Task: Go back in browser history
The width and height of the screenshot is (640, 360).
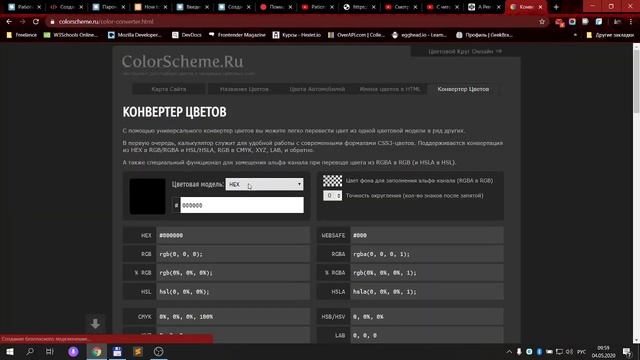Action: point(9,22)
